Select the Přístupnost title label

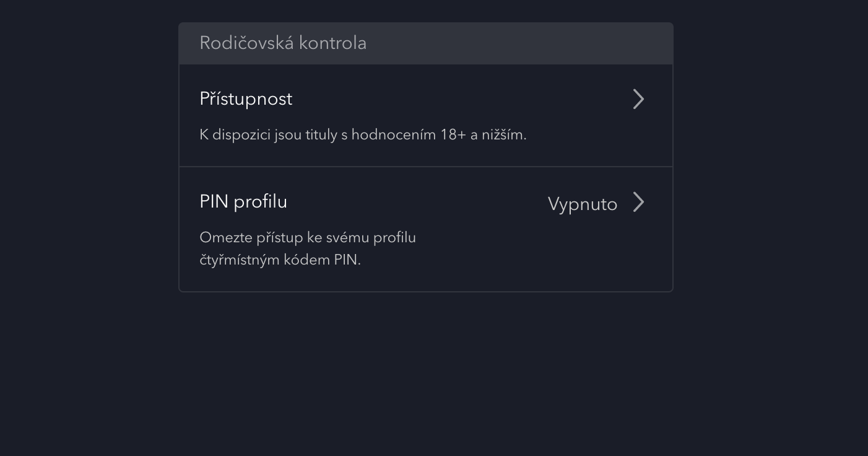point(246,99)
